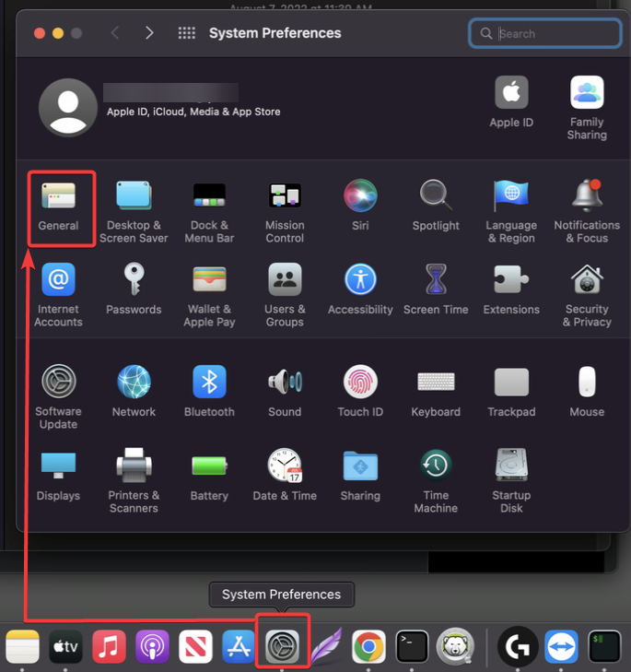
Task: Open Wallet & Apple Pay preferences
Action: [x=209, y=297]
